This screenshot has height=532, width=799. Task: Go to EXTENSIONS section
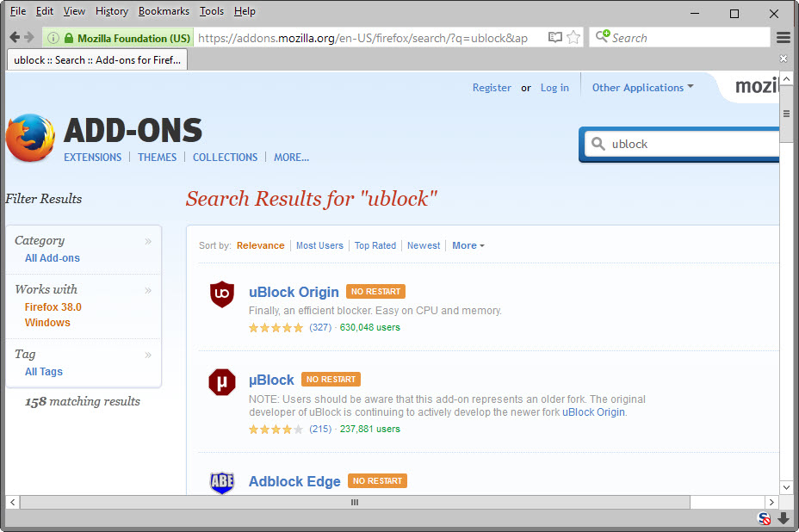92,158
